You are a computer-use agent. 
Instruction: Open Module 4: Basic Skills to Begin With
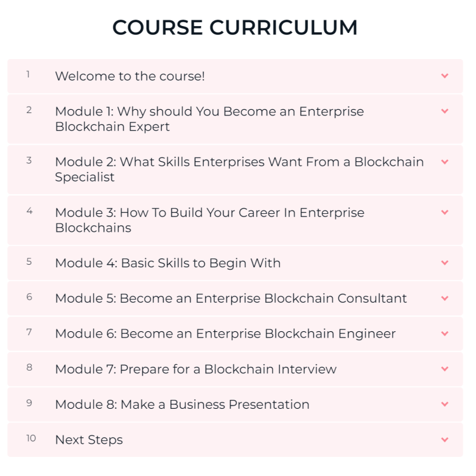pyautogui.click(x=168, y=263)
